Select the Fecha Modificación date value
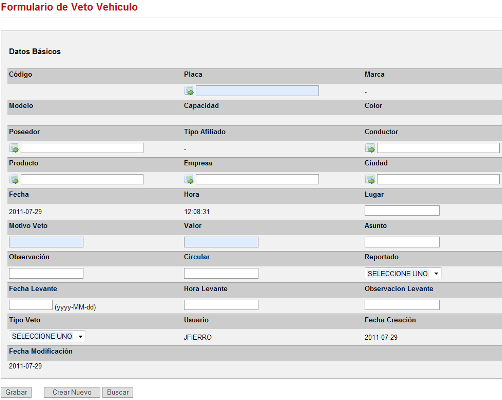The width and height of the screenshot is (502, 400). (x=25, y=366)
